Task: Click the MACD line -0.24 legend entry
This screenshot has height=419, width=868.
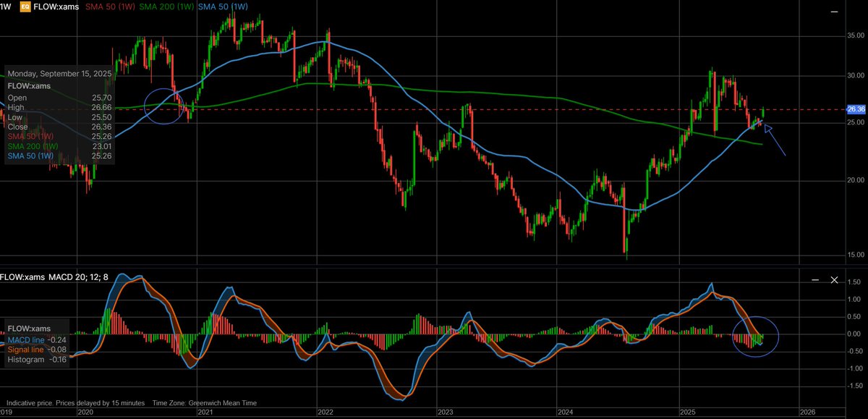Action: tap(37, 339)
